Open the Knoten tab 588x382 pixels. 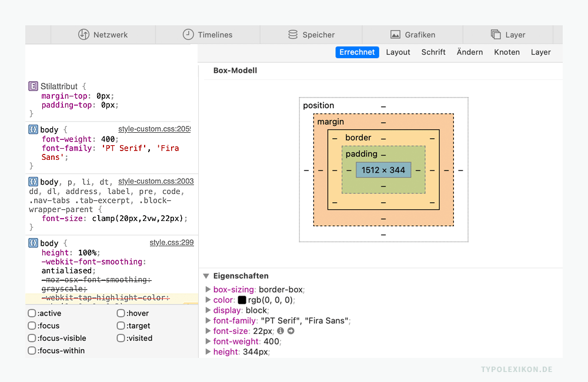pos(507,52)
